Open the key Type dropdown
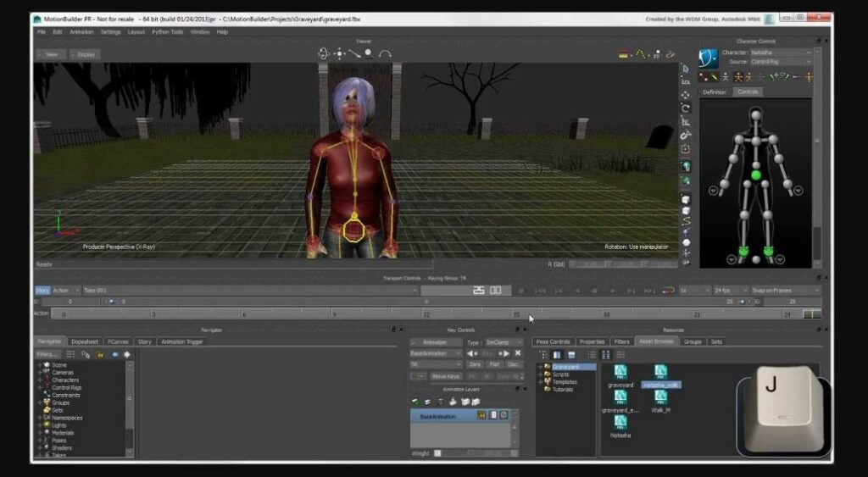This screenshot has width=868, height=477. point(504,342)
